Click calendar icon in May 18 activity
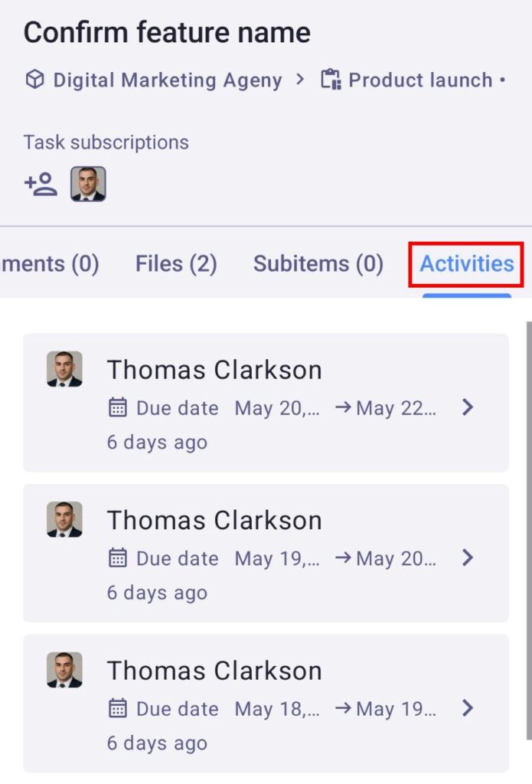 click(117, 709)
